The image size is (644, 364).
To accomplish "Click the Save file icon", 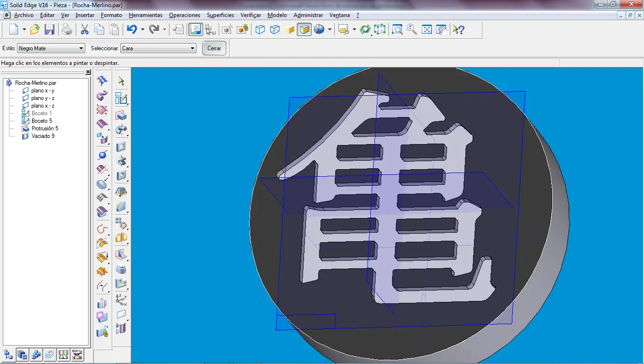I will point(49,30).
